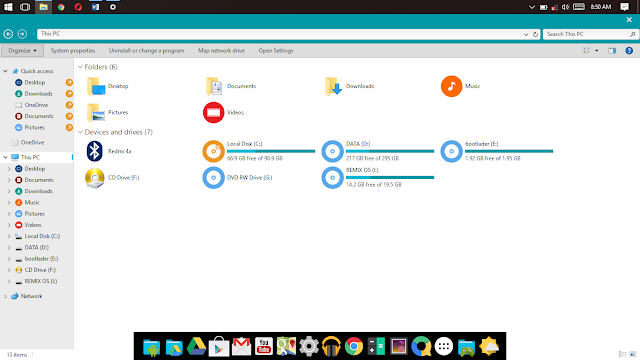Select OneDrive under Quick access
Viewport: 640px width, 360px height.
(36, 105)
